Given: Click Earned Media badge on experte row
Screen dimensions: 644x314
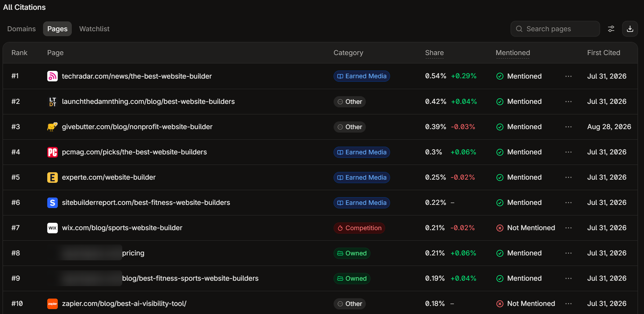Looking at the screenshot, I should click(362, 177).
